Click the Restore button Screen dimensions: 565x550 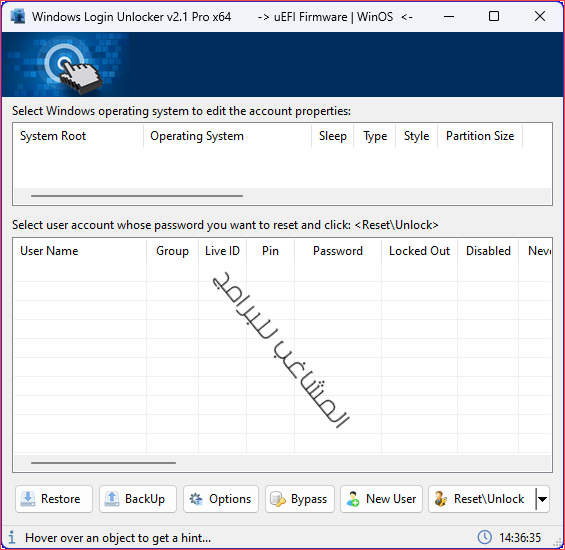[54, 499]
